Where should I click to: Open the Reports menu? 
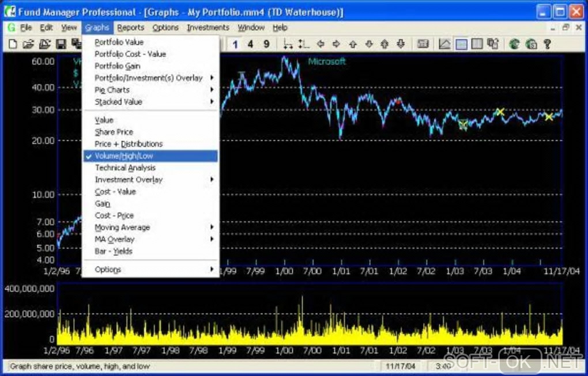coord(130,27)
